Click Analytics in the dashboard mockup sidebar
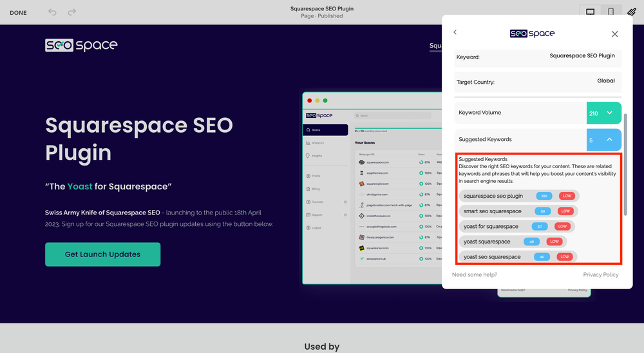The image size is (644, 353). [x=315, y=143]
